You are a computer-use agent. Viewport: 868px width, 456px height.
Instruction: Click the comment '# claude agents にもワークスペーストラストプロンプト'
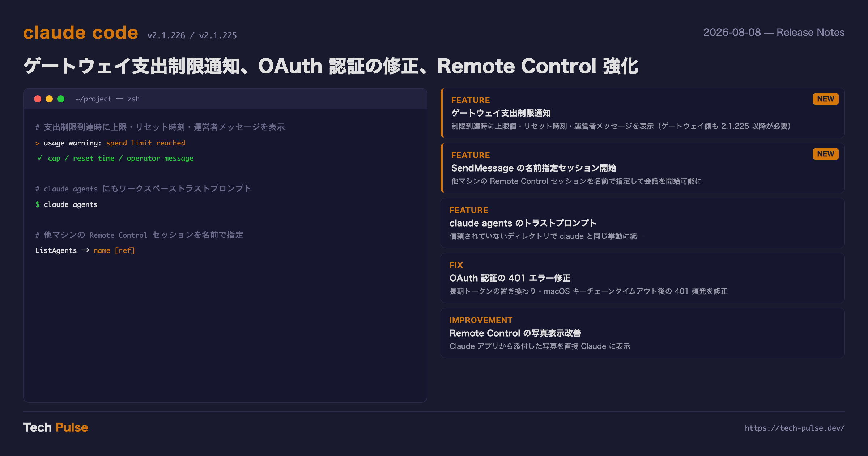pyautogui.click(x=143, y=189)
